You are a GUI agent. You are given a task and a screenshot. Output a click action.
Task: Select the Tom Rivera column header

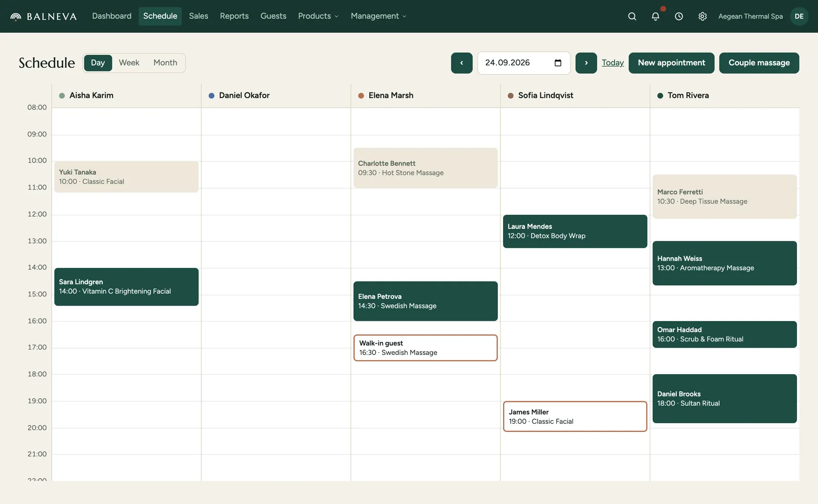tap(724, 96)
